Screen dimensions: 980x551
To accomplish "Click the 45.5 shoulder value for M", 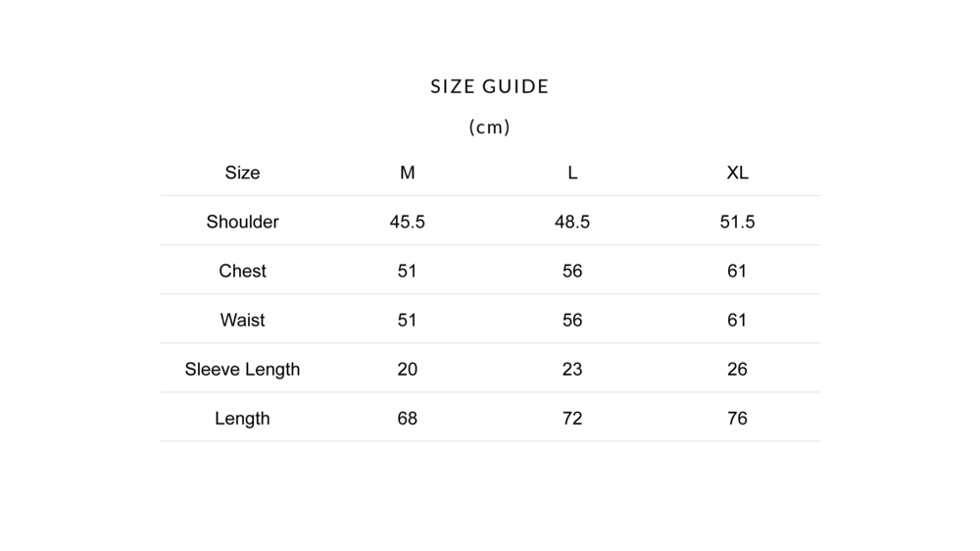I will 408,222.
